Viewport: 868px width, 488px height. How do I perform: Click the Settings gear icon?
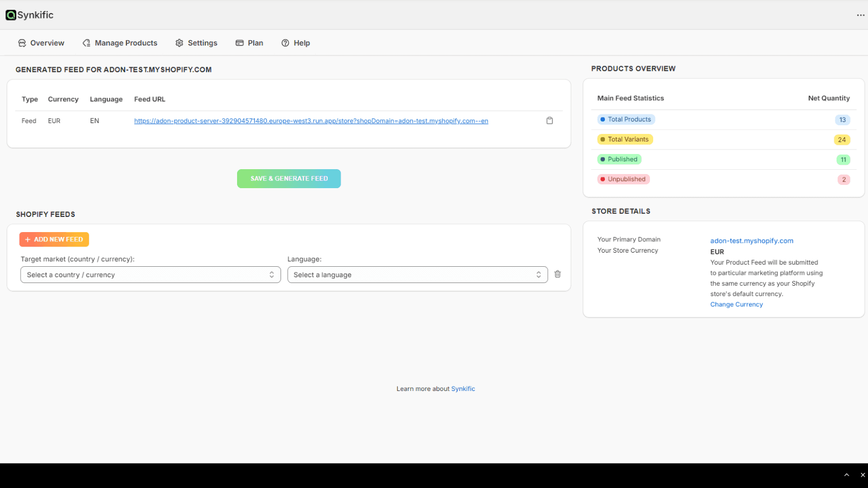pos(179,42)
